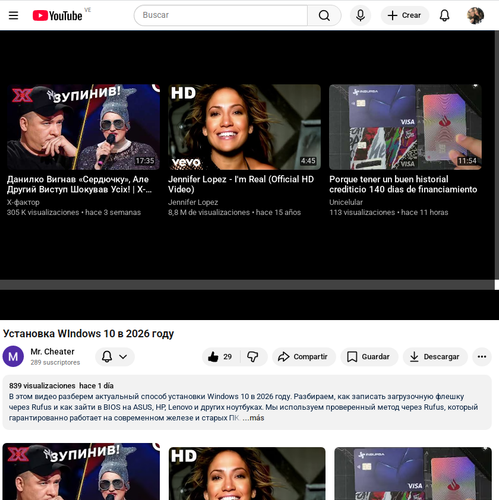Image resolution: width=499 pixels, height=500 pixels.
Task: Click the video title 'Установка Windows 10 в 2026 году'
Action: 88,334
